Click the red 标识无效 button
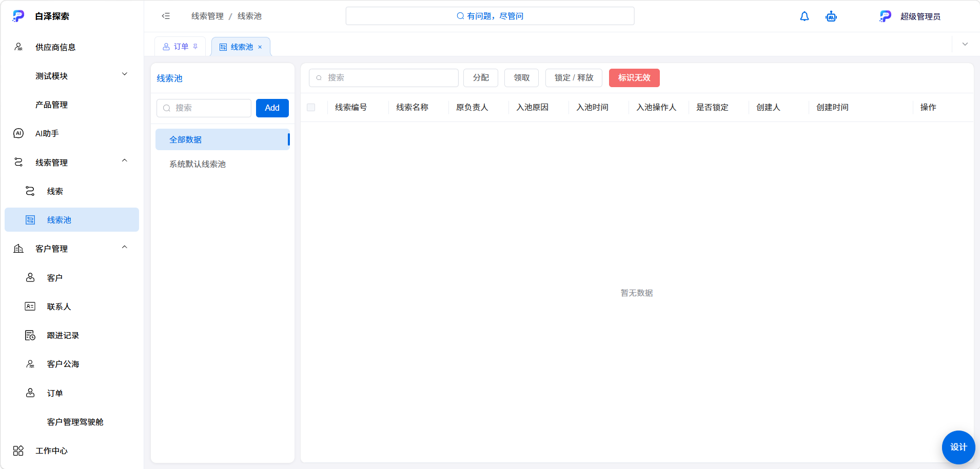The height and width of the screenshot is (469, 980). (634, 78)
